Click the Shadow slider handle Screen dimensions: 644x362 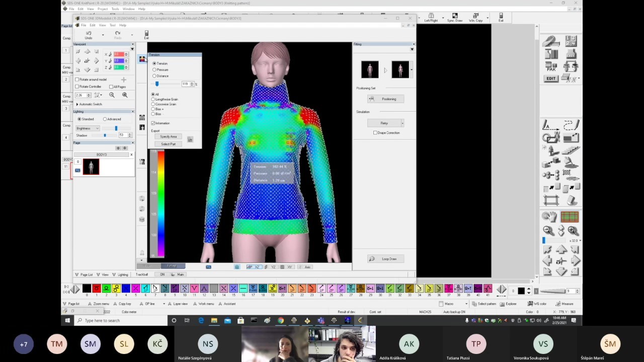coord(105,135)
